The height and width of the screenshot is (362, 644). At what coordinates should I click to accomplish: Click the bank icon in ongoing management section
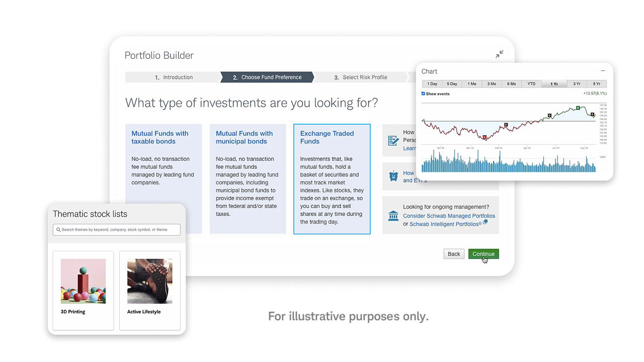tap(393, 215)
